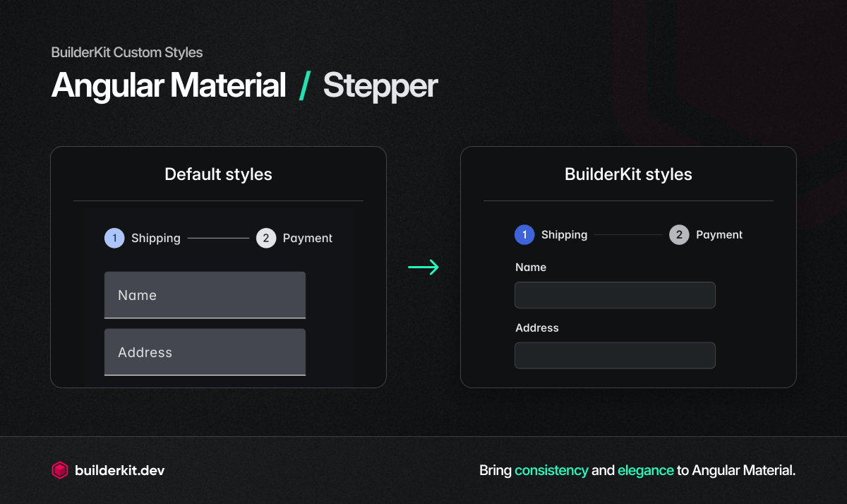Select Payment step label in Default styles panel

pos(308,238)
